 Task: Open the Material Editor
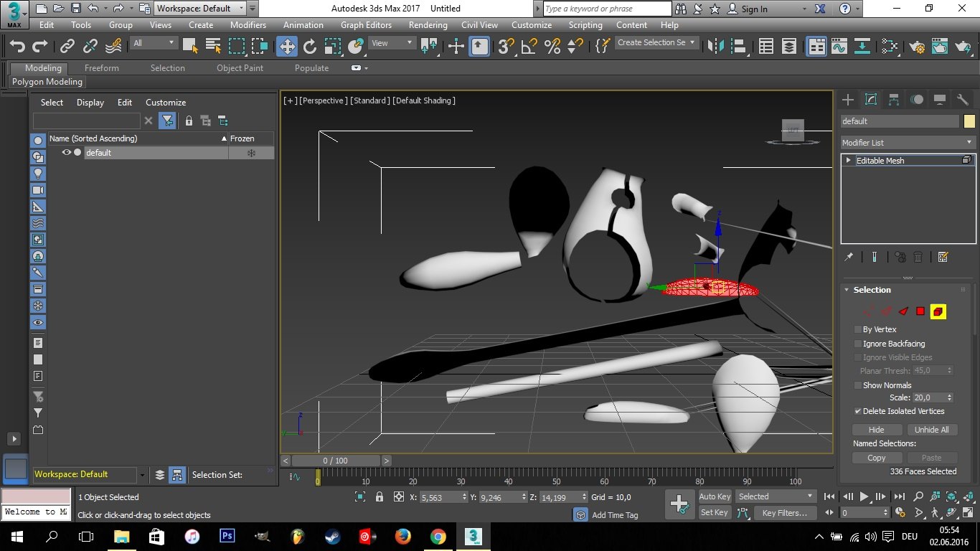tap(890, 47)
